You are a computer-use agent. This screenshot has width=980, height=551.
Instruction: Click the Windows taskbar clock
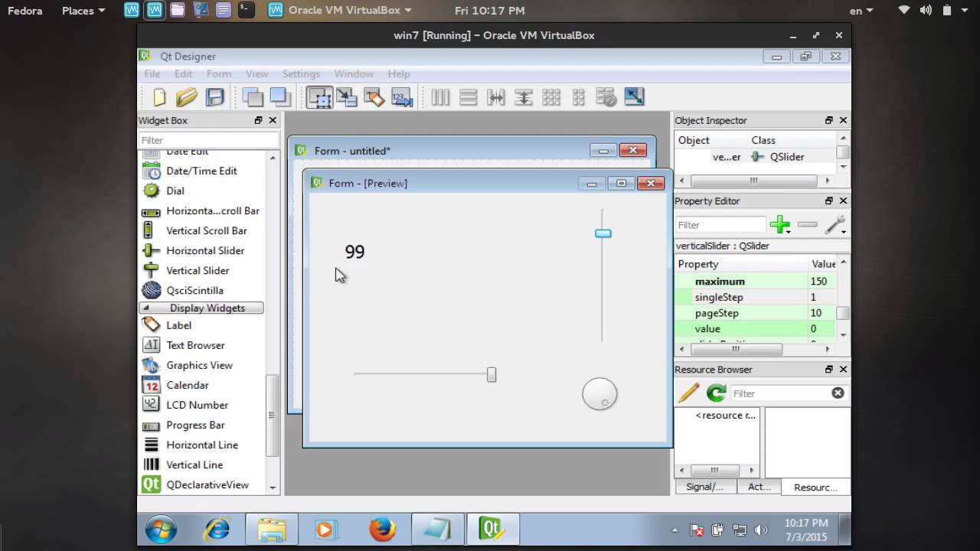pos(806,530)
